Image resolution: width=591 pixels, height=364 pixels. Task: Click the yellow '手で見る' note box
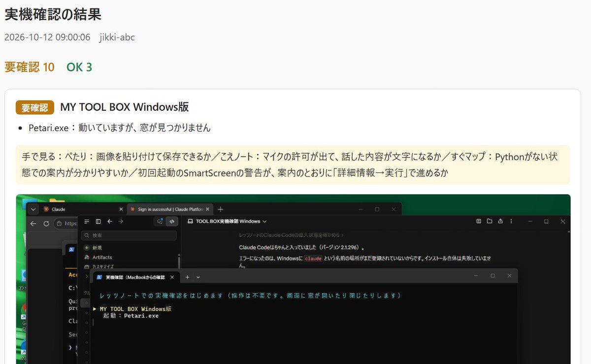[x=293, y=165]
